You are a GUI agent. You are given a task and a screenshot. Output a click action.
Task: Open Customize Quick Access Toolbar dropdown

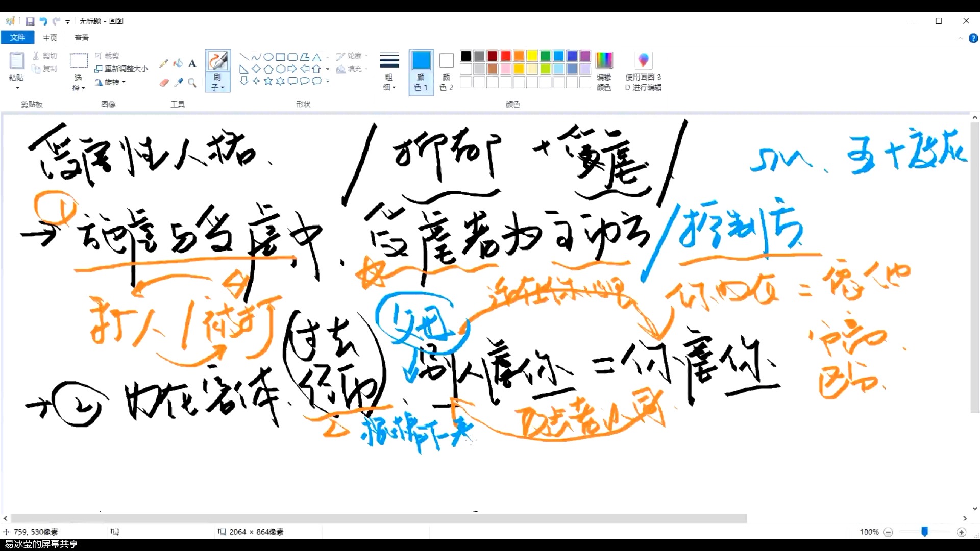pyautogui.click(x=67, y=22)
